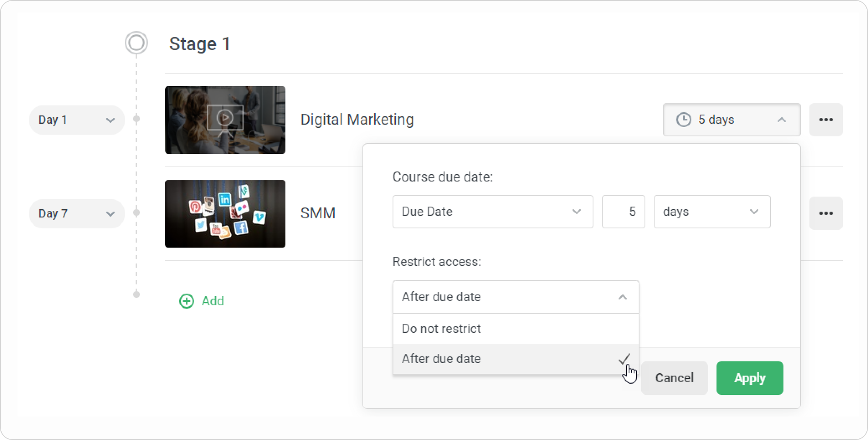Image resolution: width=868 pixels, height=440 pixels.
Task: Click the clock icon in the 5 days button
Action: click(683, 120)
